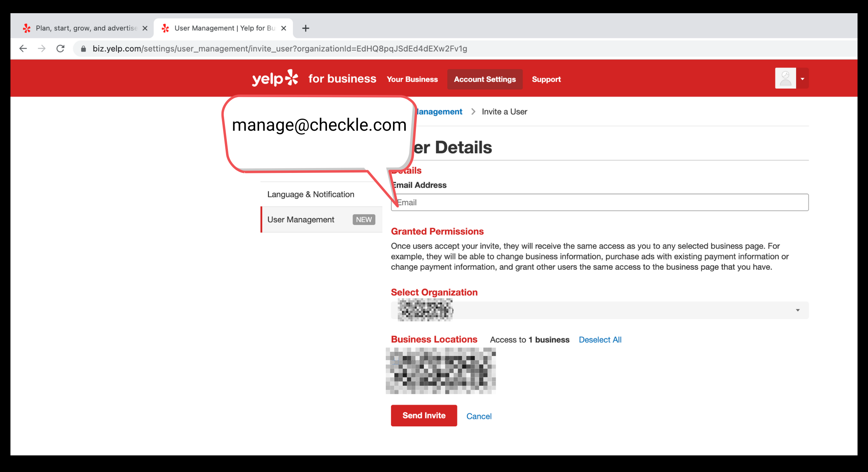Click the 'Business Locations' heading
The width and height of the screenshot is (868, 472).
tap(434, 339)
